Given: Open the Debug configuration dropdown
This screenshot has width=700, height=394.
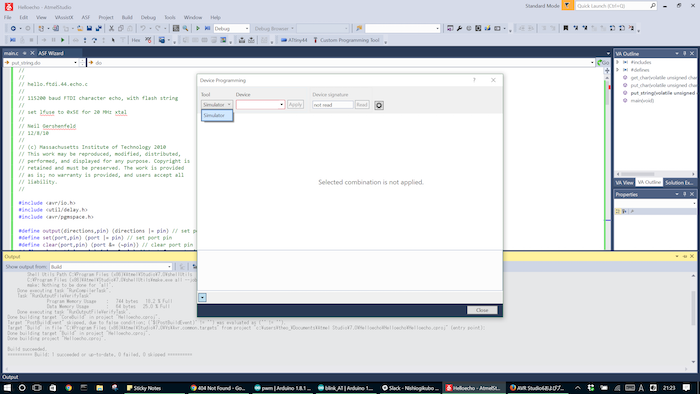Looking at the screenshot, I should pos(231,29).
